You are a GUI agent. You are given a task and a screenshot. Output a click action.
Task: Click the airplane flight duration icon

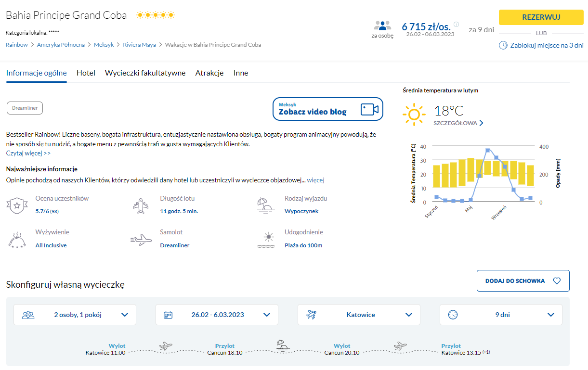point(141,205)
